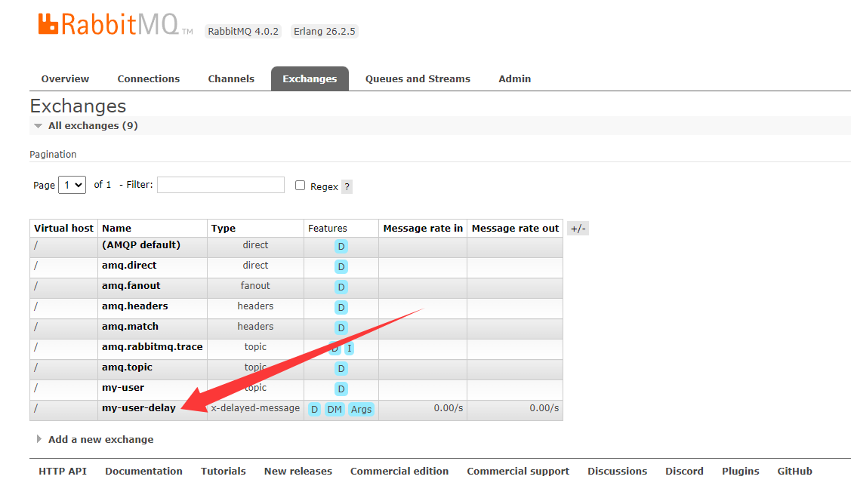Open the HTTP API footer link
Screen dimensions: 851x504
[63, 471]
